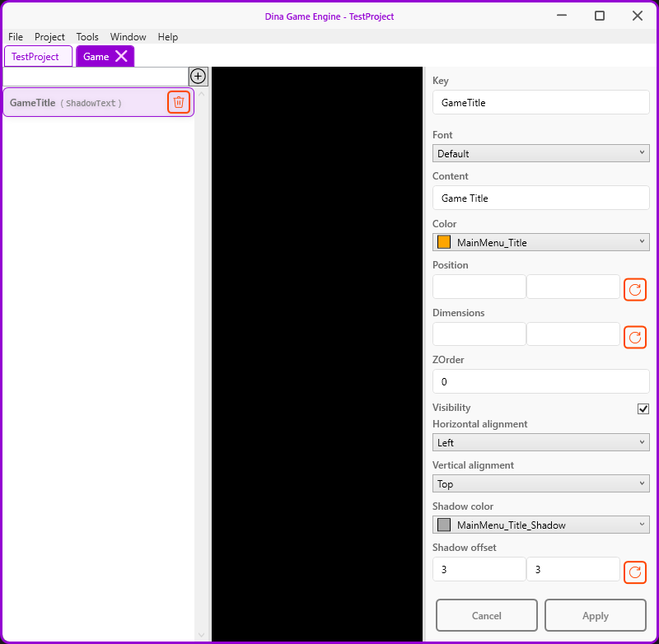Click the element list scroll up arrow
The height and width of the screenshot is (644, 659).
pyautogui.click(x=201, y=95)
